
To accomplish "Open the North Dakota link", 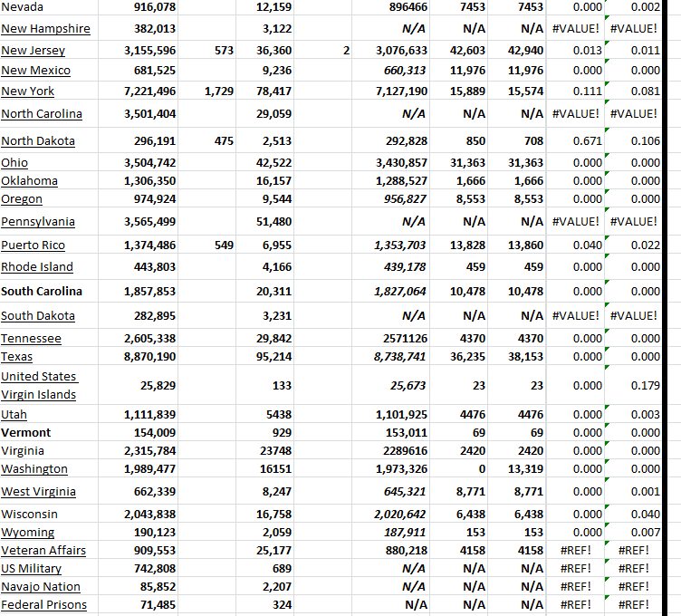I will [x=38, y=141].
